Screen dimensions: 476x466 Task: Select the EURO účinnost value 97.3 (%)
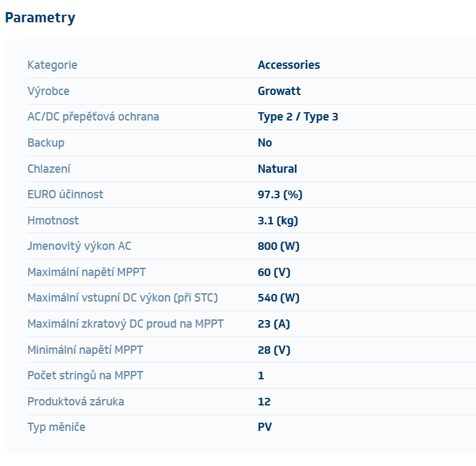coord(280,194)
